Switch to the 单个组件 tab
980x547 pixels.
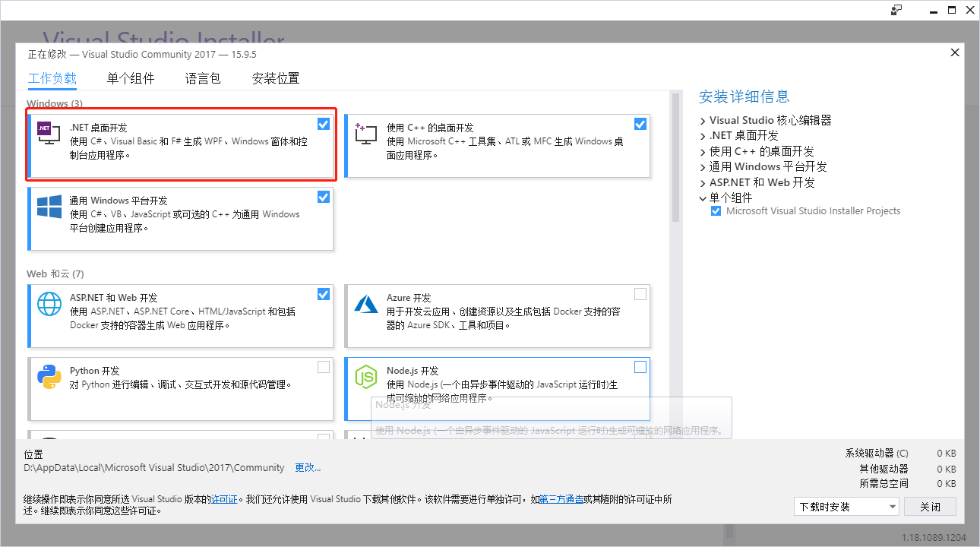tap(131, 78)
